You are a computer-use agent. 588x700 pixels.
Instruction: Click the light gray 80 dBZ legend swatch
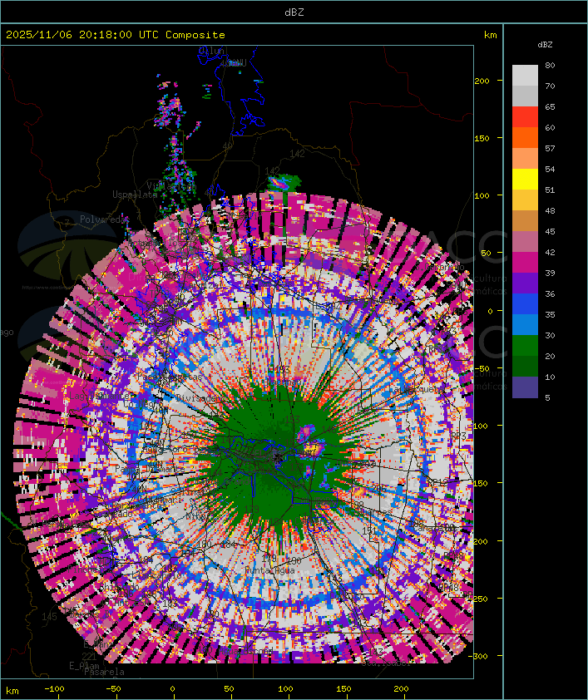[x=525, y=75]
